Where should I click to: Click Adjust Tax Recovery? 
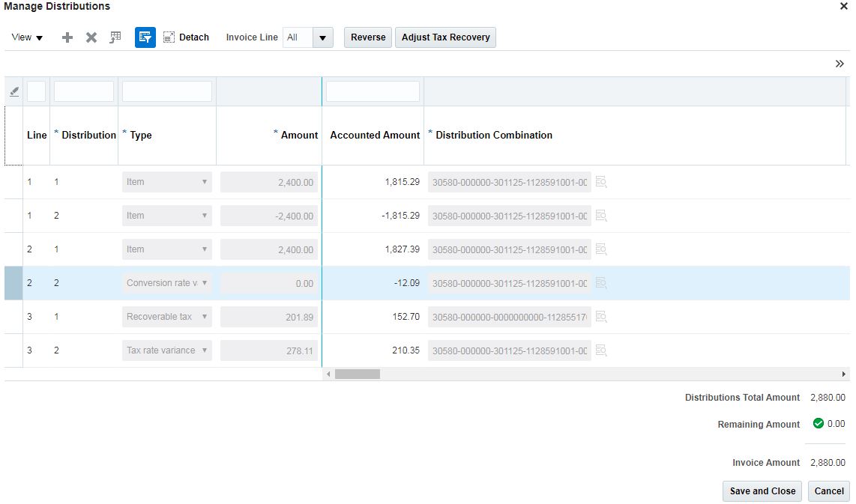pos(445,37)
